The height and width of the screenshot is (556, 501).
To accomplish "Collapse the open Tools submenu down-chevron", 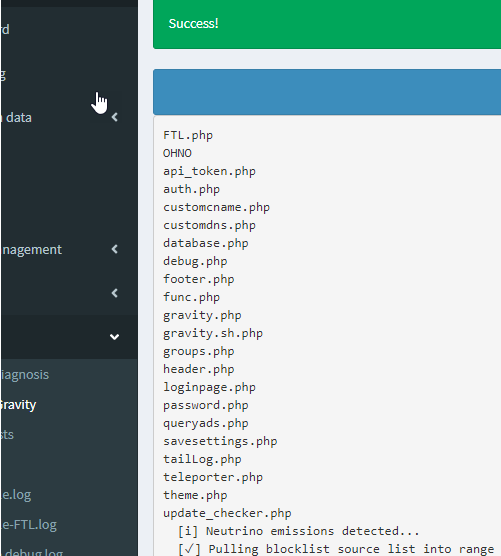I will coord(114,337).
